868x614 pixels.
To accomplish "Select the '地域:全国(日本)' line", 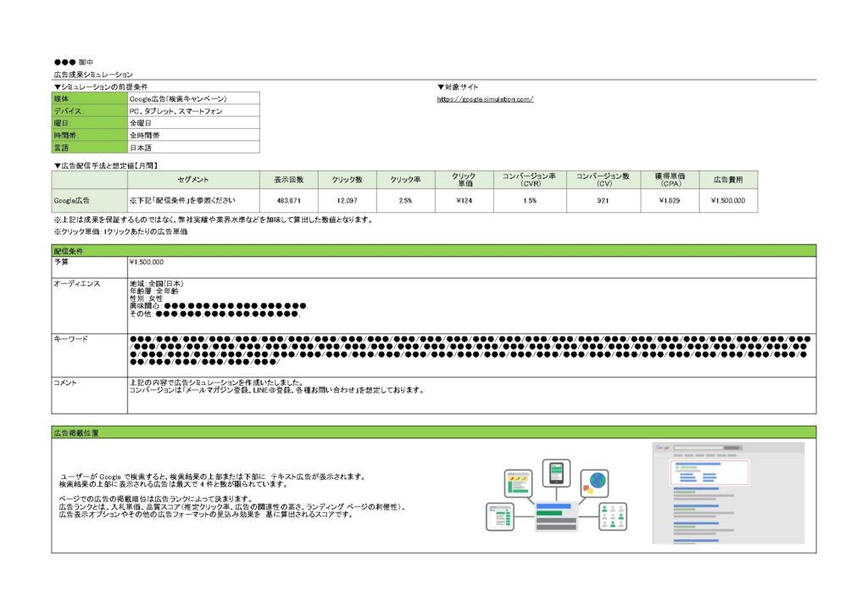I will pyautogui.click(x=157, y=283).
